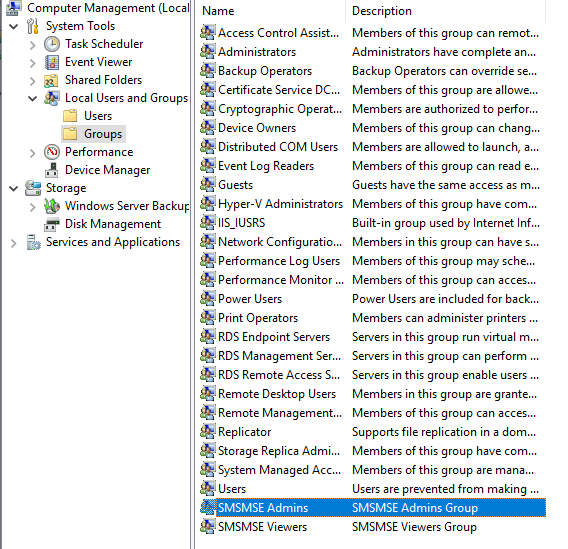Collapse the Local Users and Groups node
Image resolution: width=568 pixels, height=549 pixels.
32,98
